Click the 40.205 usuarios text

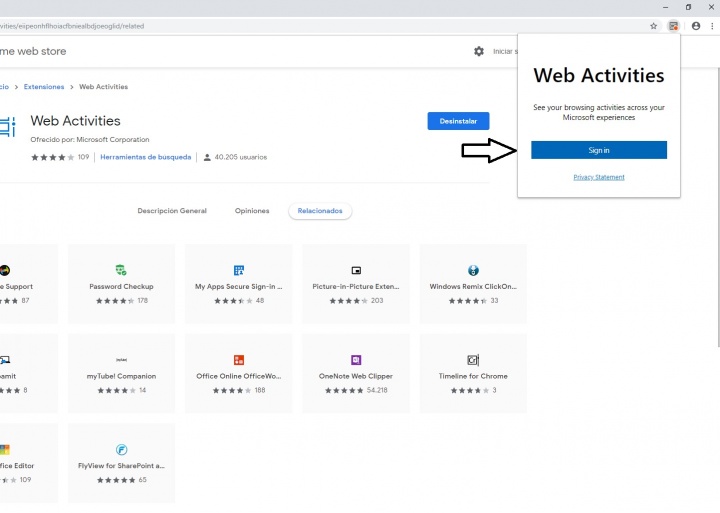tap(241, 157)
